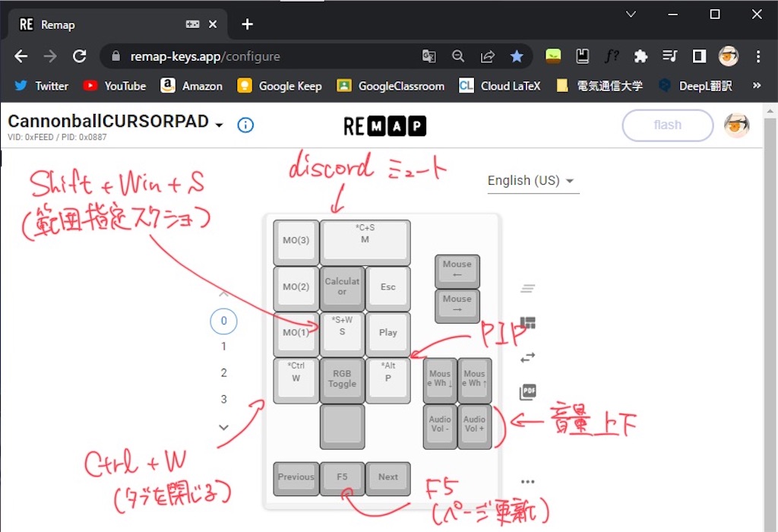The width and height of the screenshot is (778, 532).
Task: Open the media control icon
Action: (670, 56)
